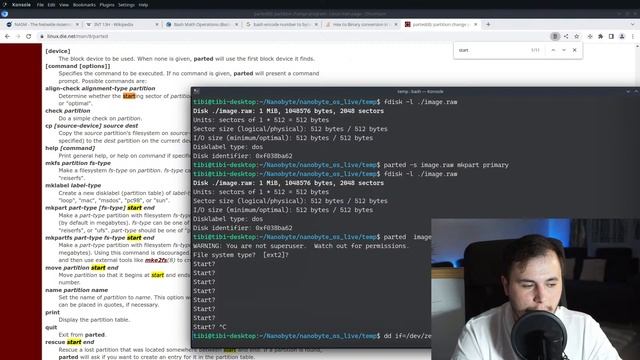This screenshot has width=640, height=360.
Task: Close the NASM browser tab
Action: [77, 24]
